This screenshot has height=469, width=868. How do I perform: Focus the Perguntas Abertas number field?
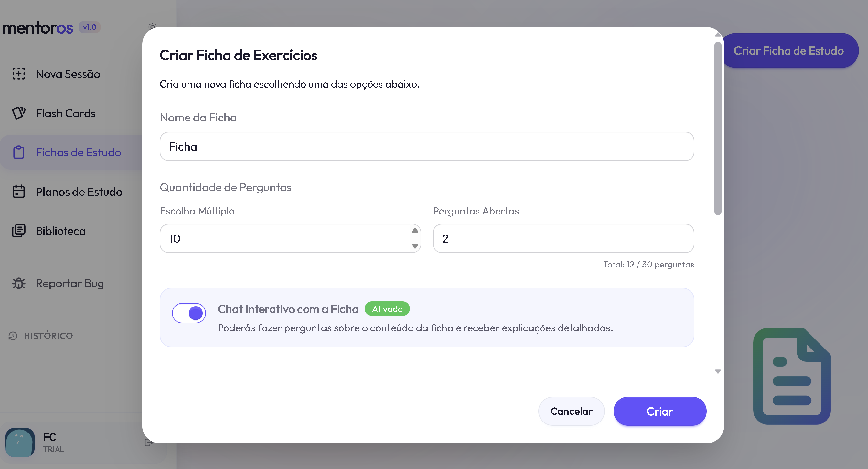(563, 238)
